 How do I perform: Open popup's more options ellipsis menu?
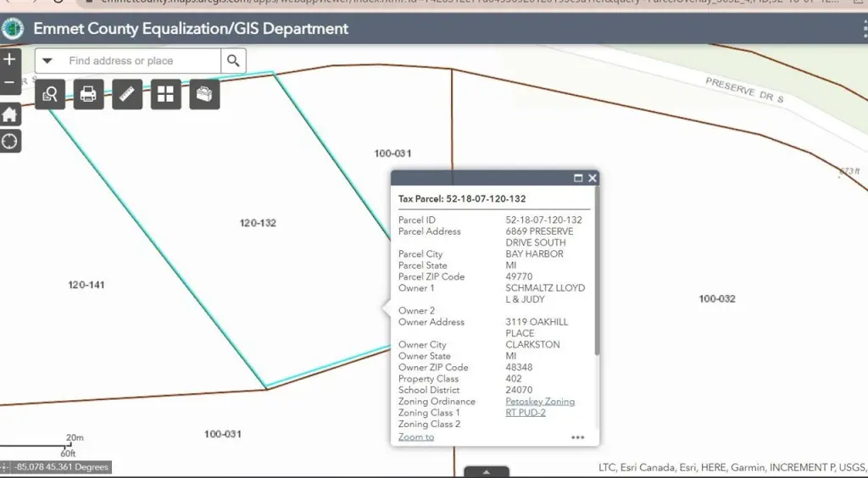click(x=578, y=437)
